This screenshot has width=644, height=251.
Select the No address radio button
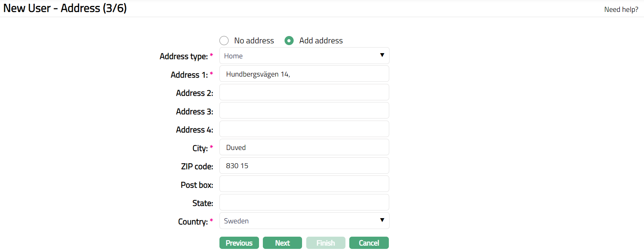(224, 41)
